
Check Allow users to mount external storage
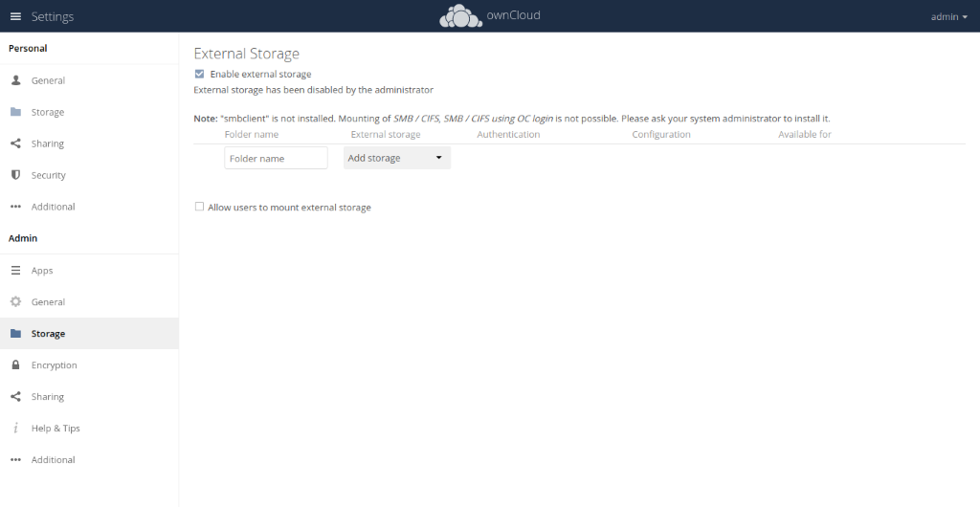coord(199,207)
